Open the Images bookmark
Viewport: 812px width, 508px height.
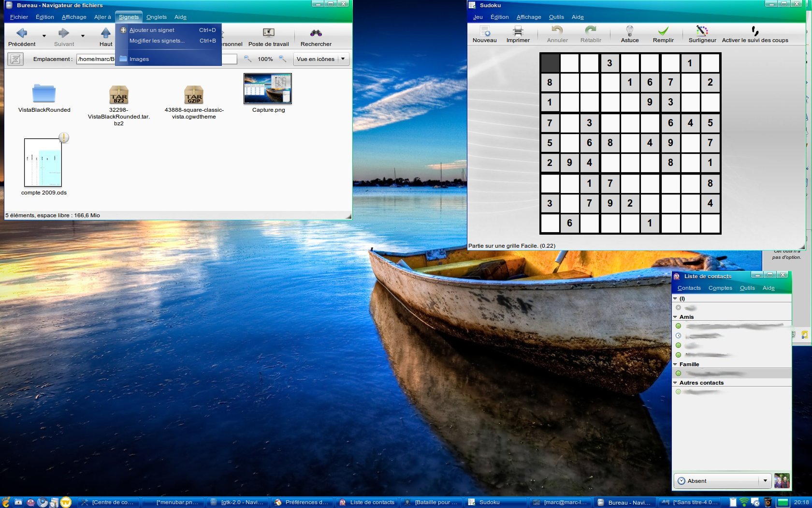pos(168,59)
